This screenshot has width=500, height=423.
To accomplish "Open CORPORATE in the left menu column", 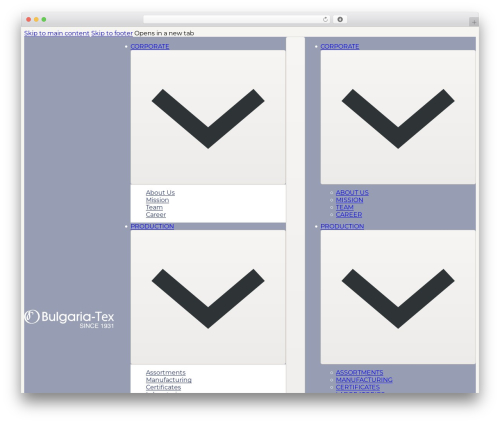I will pyautogui.click(x=150, y=46).
